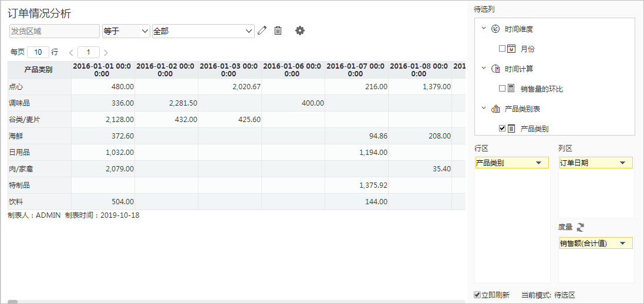
Task: Click the pencil edit filter icon
Action: pyautogui.click(x=262, y=31)
